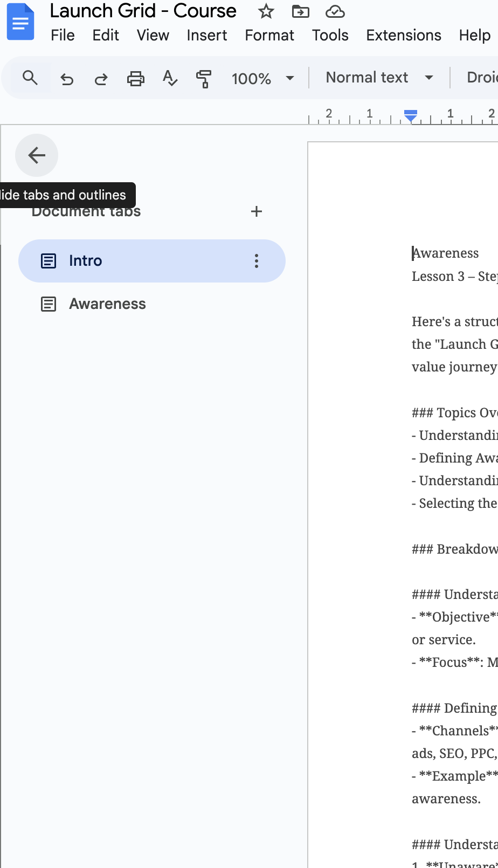Open the Google Docs home icon

[20, 22]
